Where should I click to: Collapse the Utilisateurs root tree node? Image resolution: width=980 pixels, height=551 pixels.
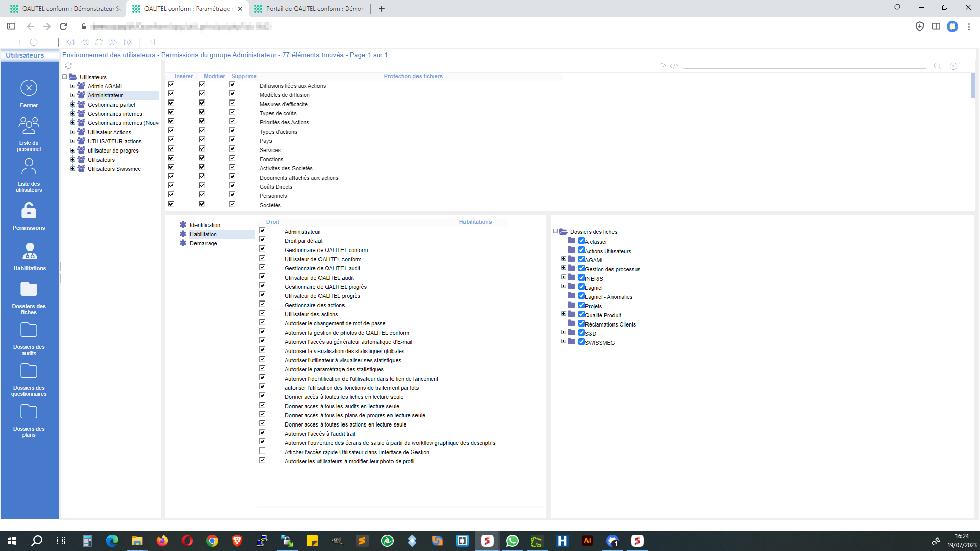[x=65, y=77]
